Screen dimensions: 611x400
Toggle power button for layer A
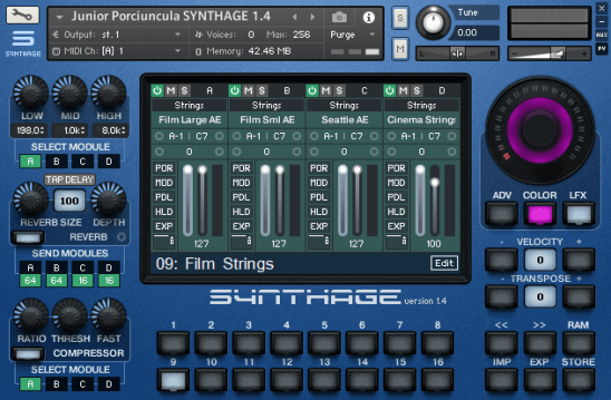click(x=158, y=91)
